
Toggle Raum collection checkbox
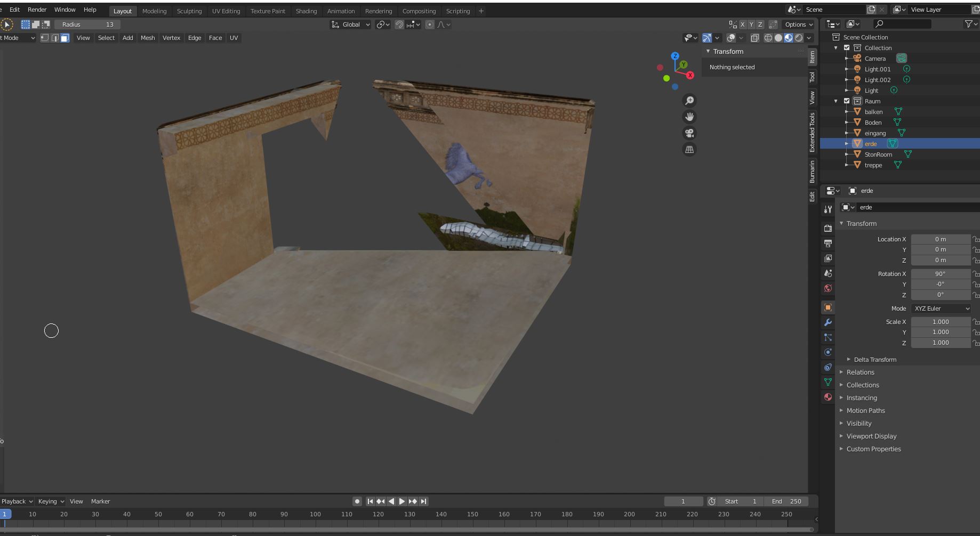point(847,101)
